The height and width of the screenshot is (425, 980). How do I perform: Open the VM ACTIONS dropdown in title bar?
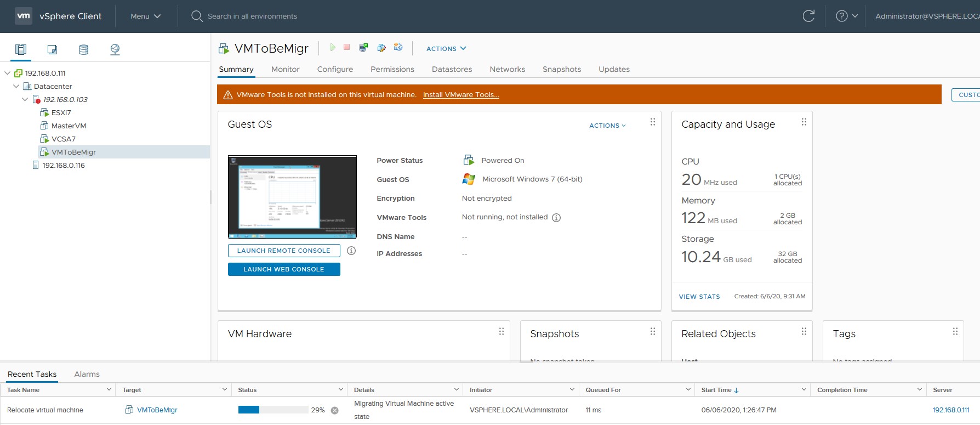tap(446, 48)
